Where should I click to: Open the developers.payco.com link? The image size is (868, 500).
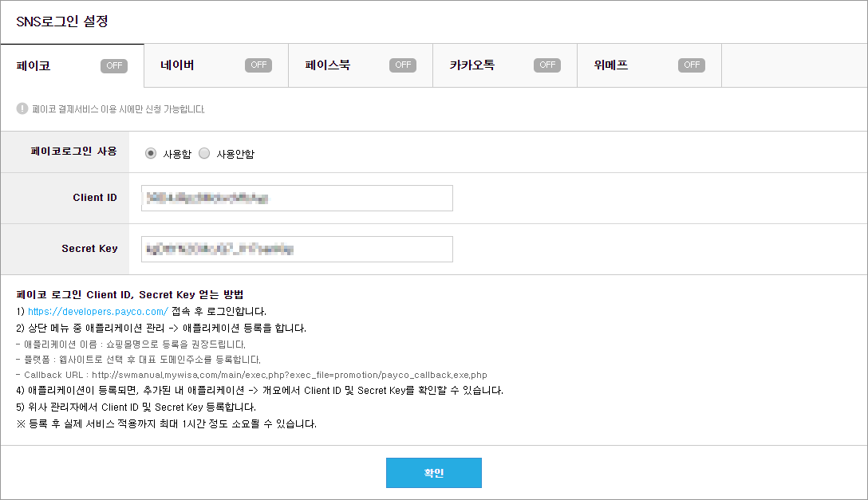point(97,312)
